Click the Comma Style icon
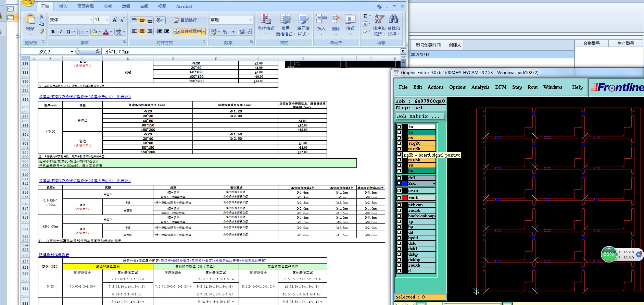 pyautogui.click(x=233, y=32)
